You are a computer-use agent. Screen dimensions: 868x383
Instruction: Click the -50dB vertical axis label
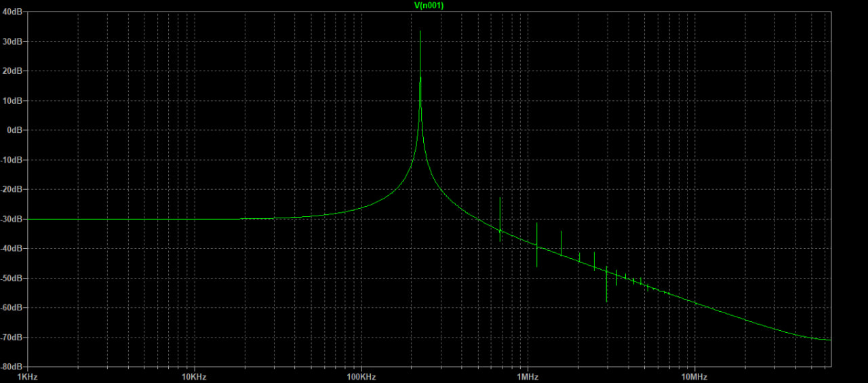12,279
